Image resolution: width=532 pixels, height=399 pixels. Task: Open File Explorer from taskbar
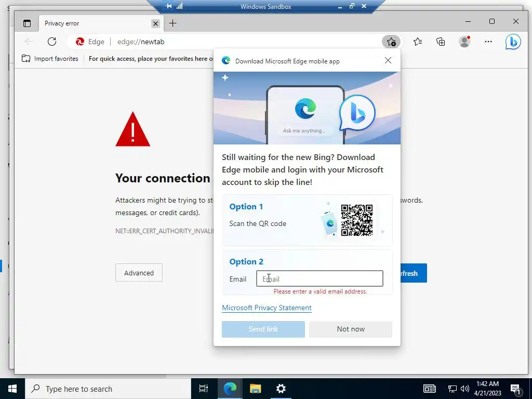pyautogui.click(x=255, y=389)
